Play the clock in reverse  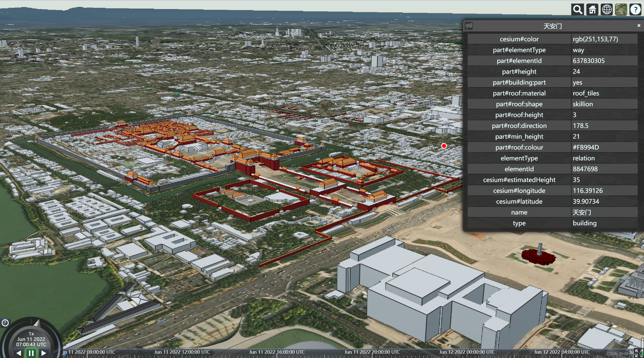(x=19, y=353)
